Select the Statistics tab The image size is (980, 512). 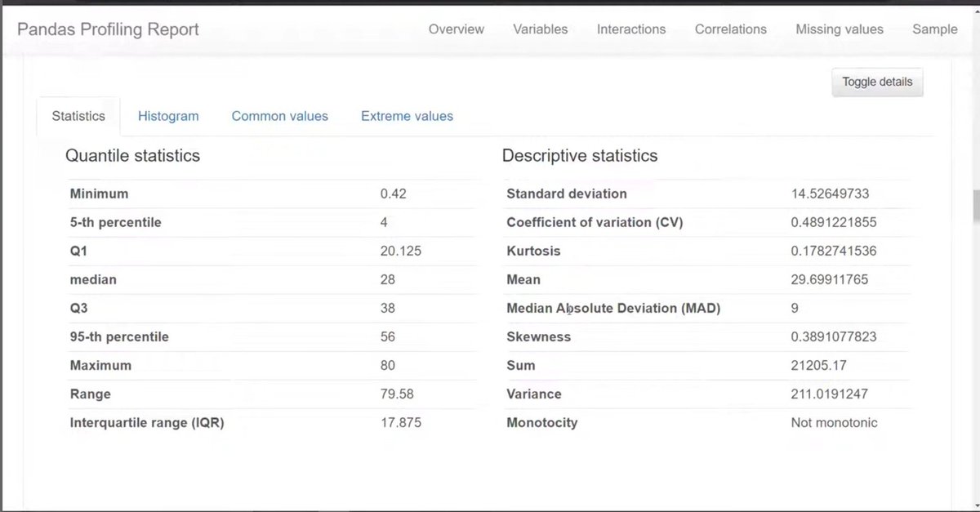pos(78,116)
